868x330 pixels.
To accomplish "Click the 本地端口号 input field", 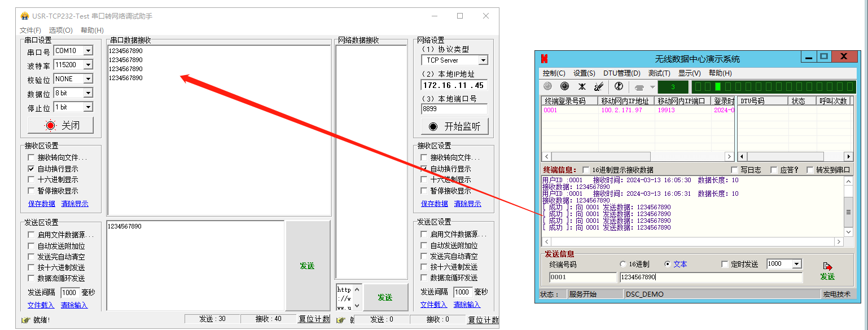I will (x=454, y=109).
